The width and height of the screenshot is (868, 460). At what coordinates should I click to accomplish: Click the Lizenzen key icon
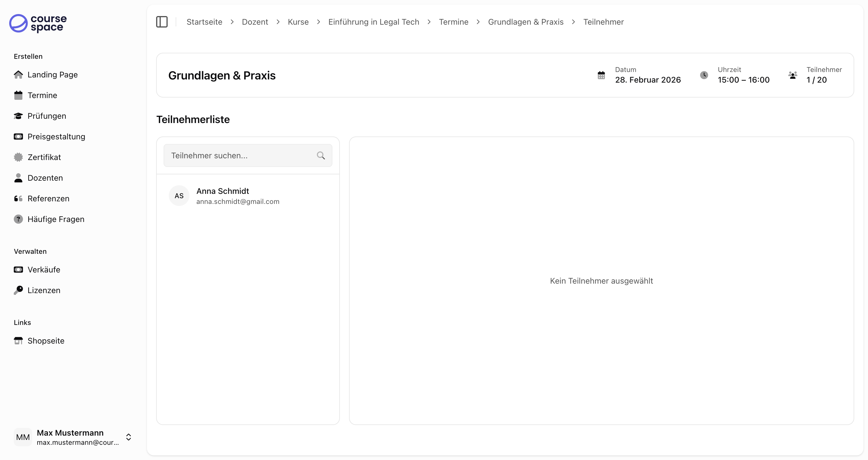pyautogui.click(x=18, y=290)
